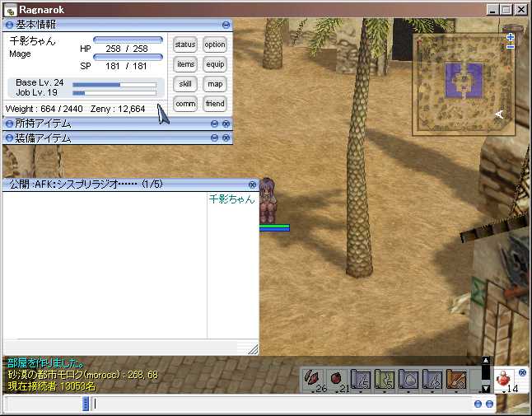This screenshot has width=532, height=416.
Task: Click the Weight : 664 / 2440 value
Action: (x=44, y=109)
